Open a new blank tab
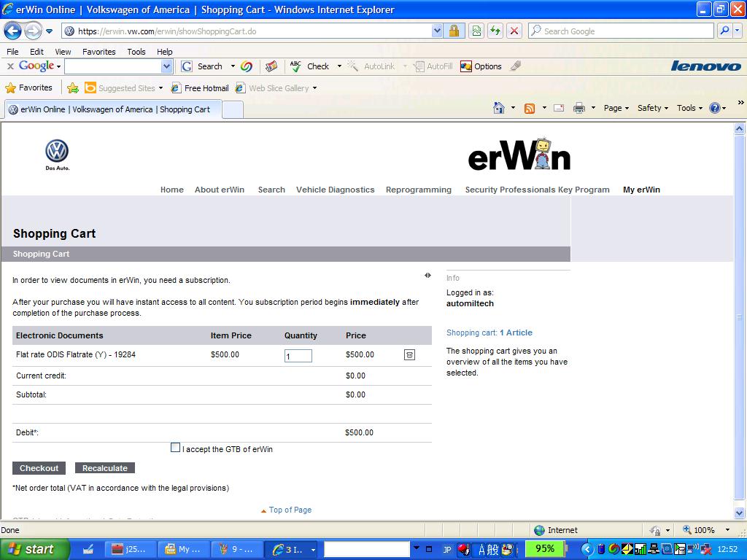Image resolution: width=747 pixels, height=560 pixels. tap(233, 110)
